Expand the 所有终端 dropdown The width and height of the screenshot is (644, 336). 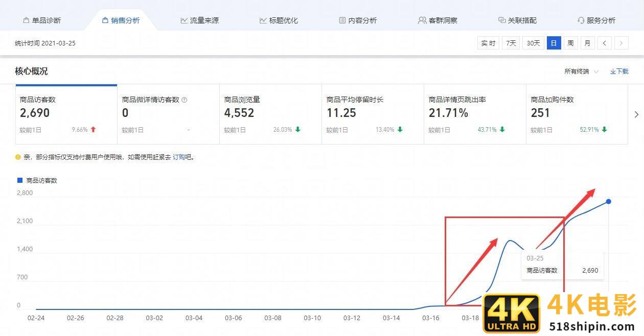581,71
